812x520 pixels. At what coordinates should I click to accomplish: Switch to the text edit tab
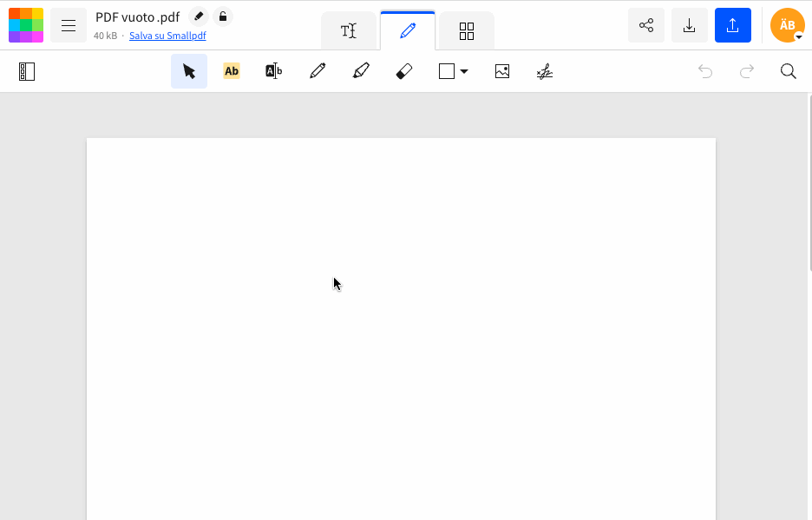(349, 30)
